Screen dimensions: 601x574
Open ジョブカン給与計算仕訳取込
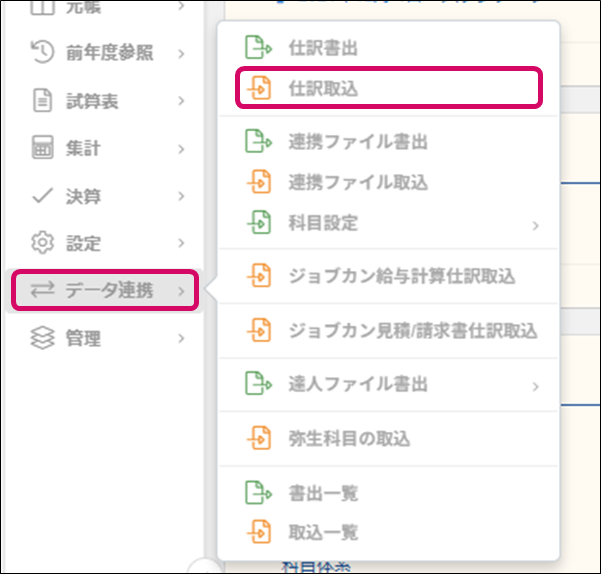coord(402,275)
